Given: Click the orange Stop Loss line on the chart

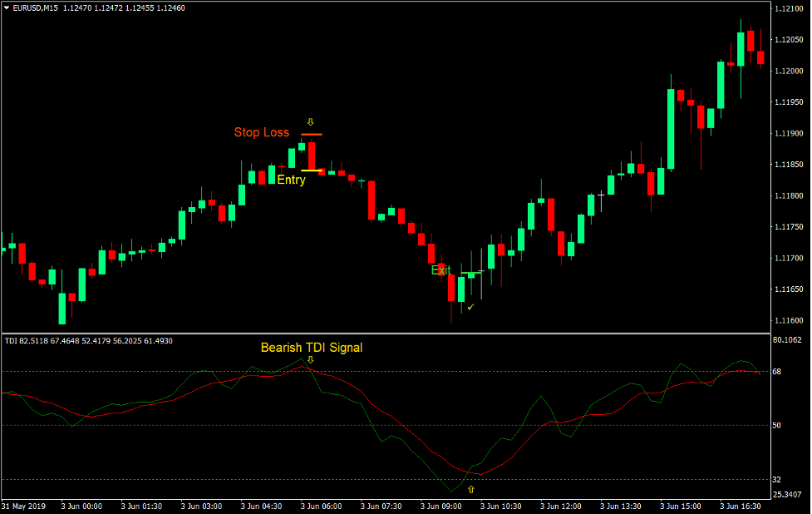Looking at the screenshot, I should click(x=311, y=132).
